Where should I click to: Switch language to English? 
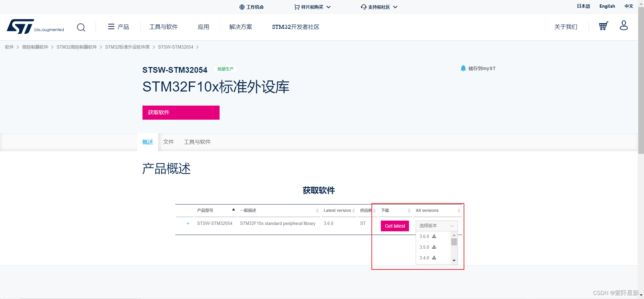(607, 6)
